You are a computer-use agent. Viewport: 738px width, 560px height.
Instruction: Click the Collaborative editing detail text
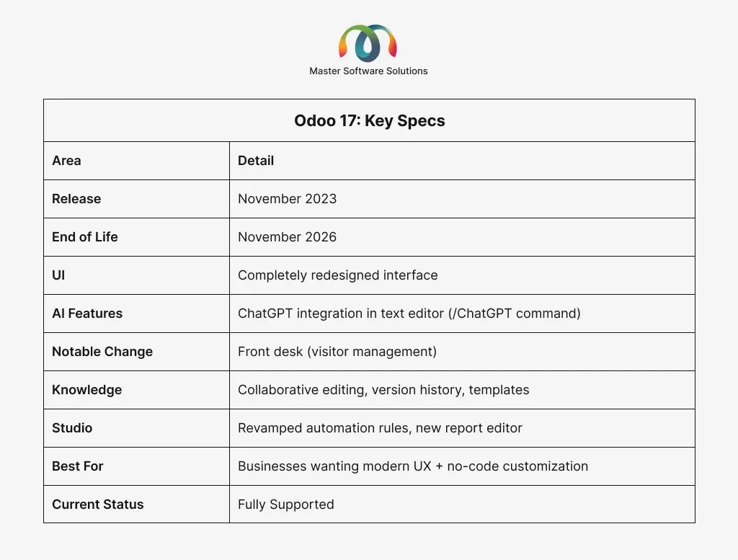pyautogui.click(x=383, y=390)
